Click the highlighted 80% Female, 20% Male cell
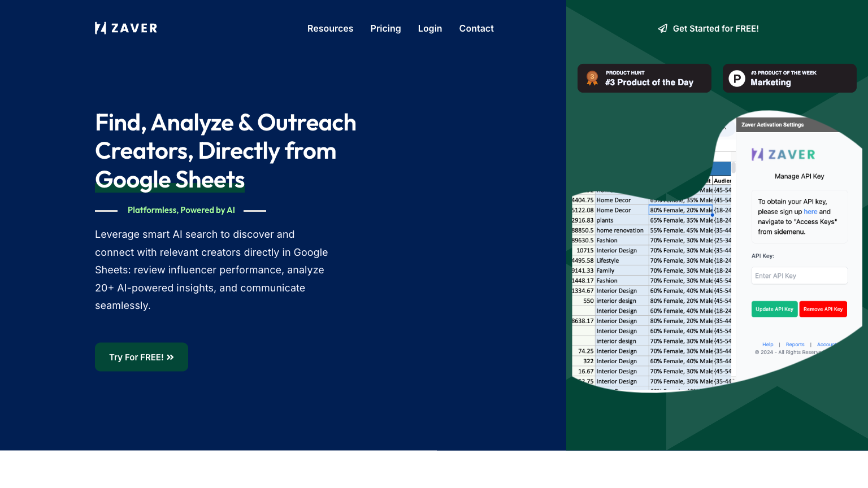The width and height of the screenshot is (868, 488). point(680,210)
